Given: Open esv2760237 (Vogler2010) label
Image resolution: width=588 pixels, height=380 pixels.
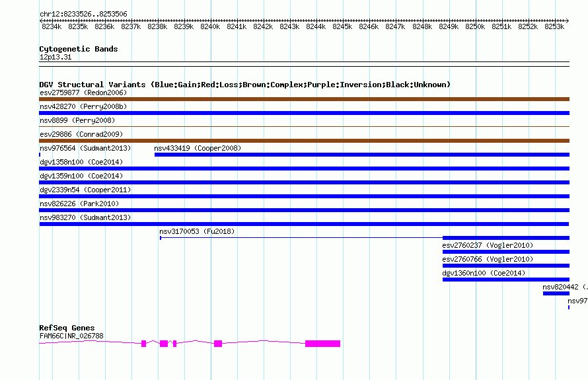Looking at the screenshot, I should (x=488, y=245).
